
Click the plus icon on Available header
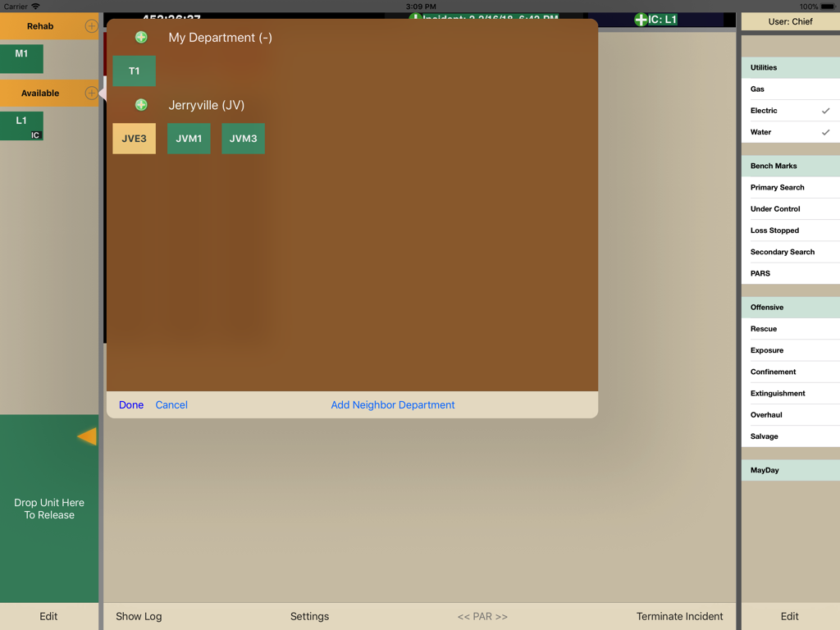click(91, 94)
